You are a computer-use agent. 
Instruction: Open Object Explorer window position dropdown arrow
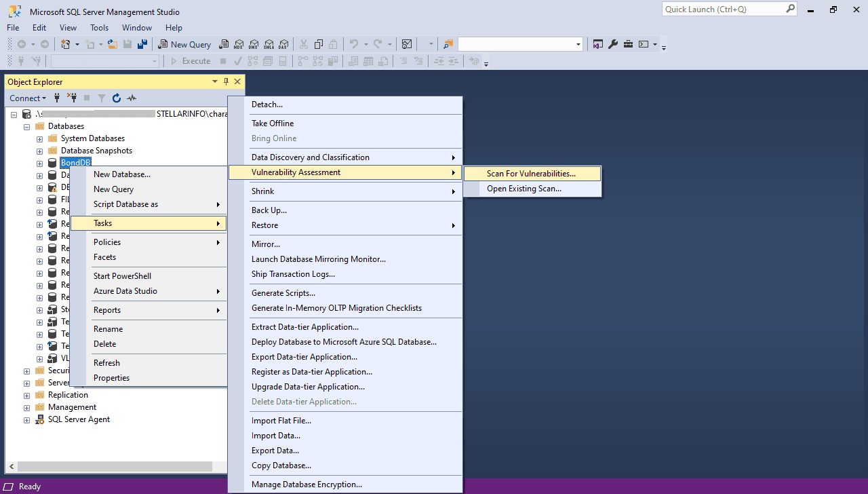tap(215, 81)
